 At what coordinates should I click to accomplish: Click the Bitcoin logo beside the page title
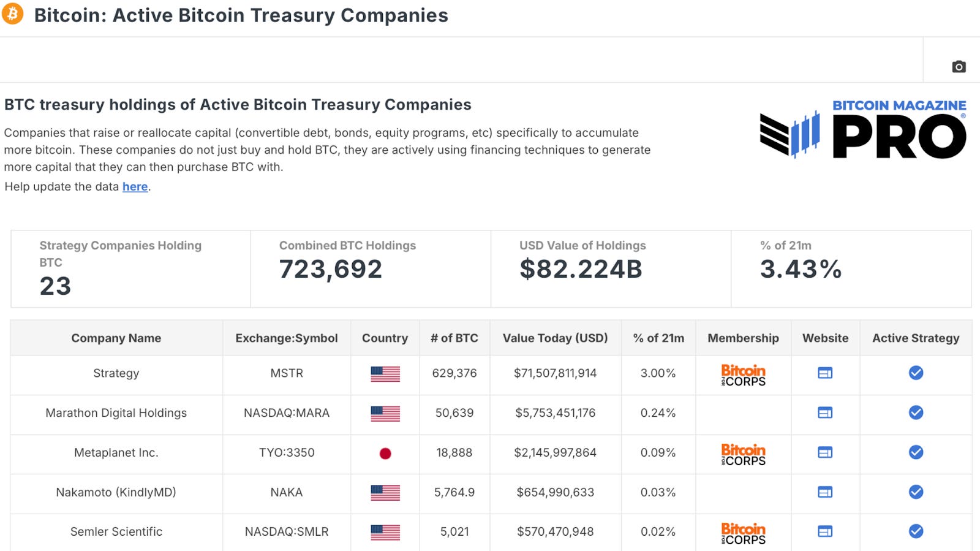point(12,15)
